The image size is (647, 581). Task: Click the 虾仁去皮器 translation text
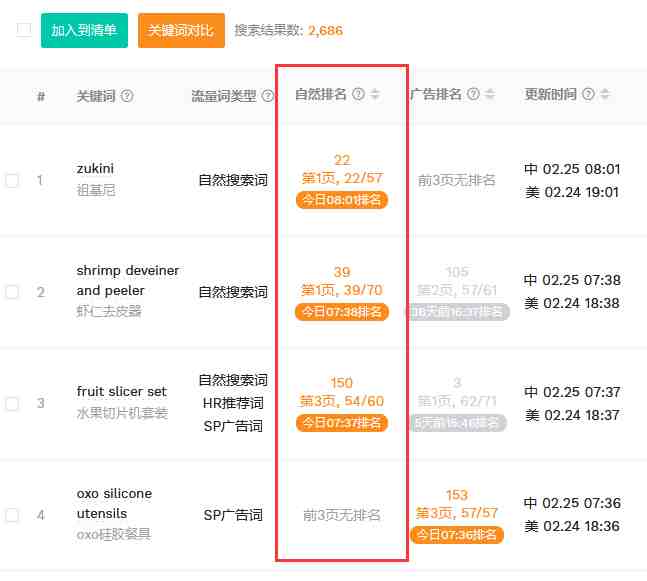(109, 311)
